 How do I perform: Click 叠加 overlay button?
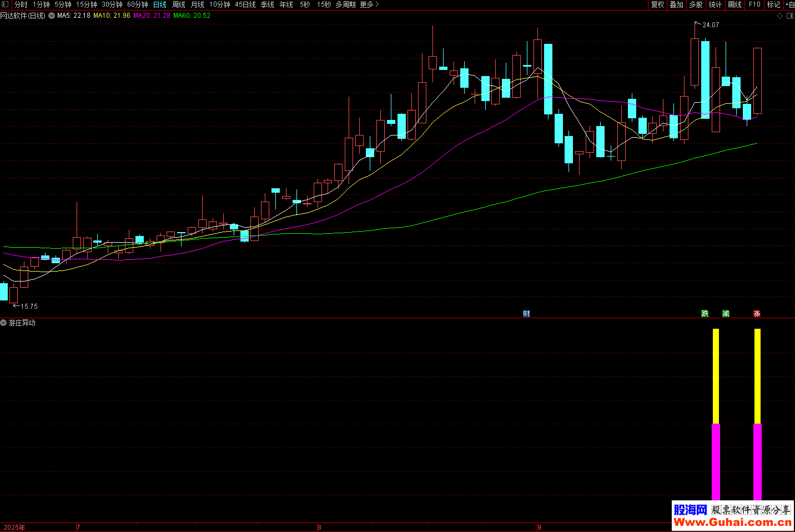coord(676,4)
